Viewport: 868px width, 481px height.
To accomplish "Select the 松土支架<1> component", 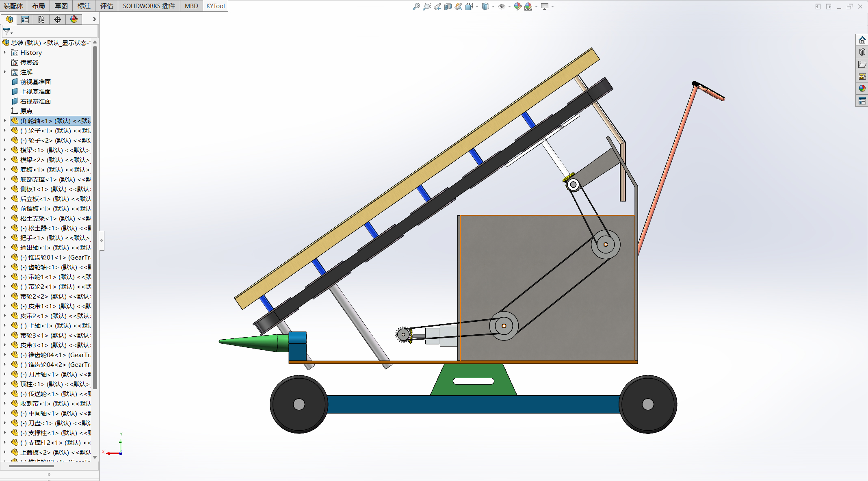I will click(x=51, y=218).
